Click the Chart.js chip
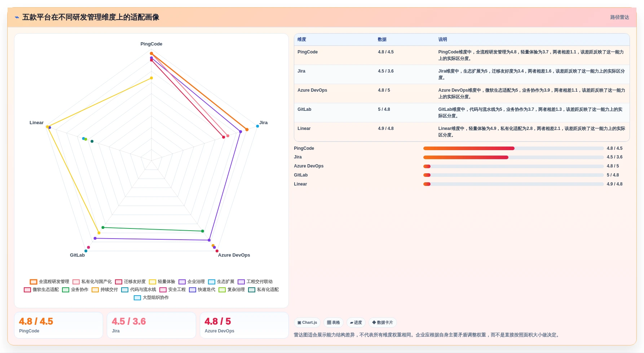This screenshot has height=353, width=644. coord(307,322)
